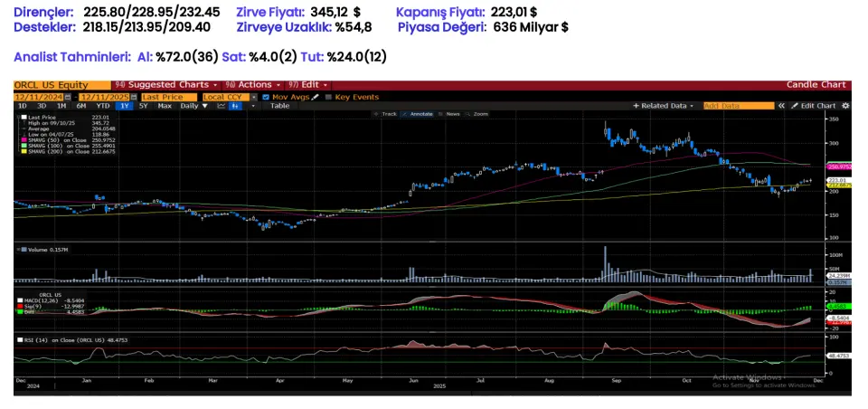Image resolution: width=868 pixels, height=409 pixels.
Task: Open chart settings gear icon
Action: pos(844,106)
